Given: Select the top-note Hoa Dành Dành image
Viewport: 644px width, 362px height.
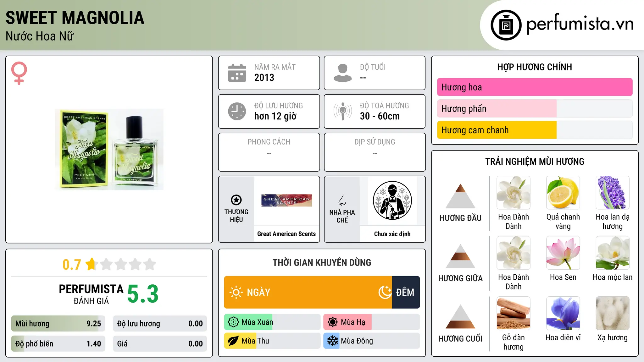Looking at the screenshot, I should [514, 193].
